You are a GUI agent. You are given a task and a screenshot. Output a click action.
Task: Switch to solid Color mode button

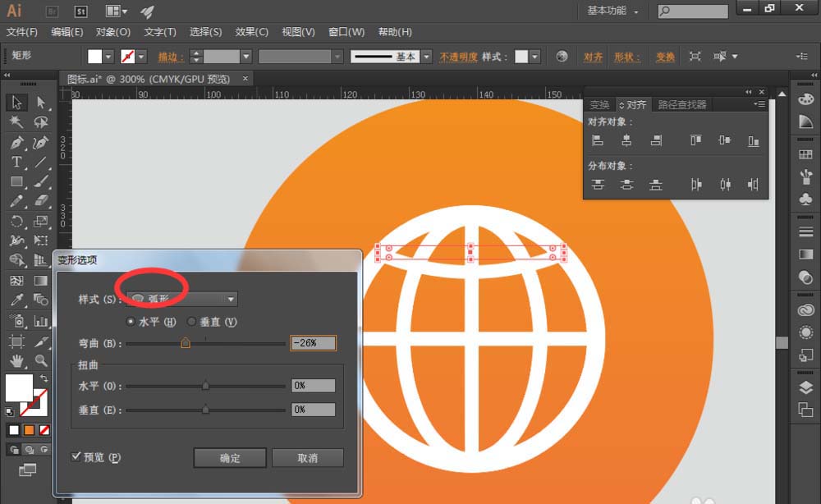pos(14,430)
